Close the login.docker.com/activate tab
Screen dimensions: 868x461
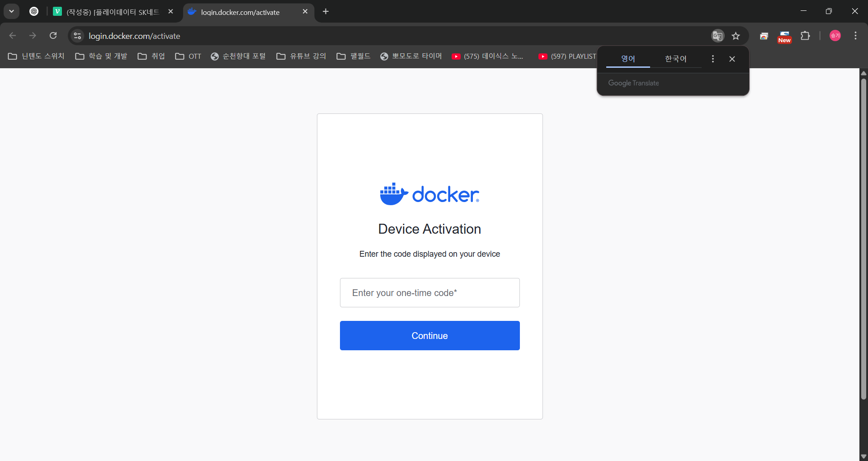point(305,12)
